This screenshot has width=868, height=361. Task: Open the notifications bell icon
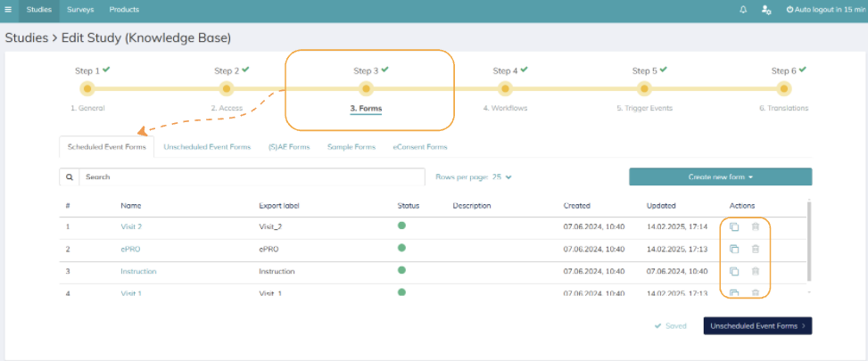tap(743, 10)
